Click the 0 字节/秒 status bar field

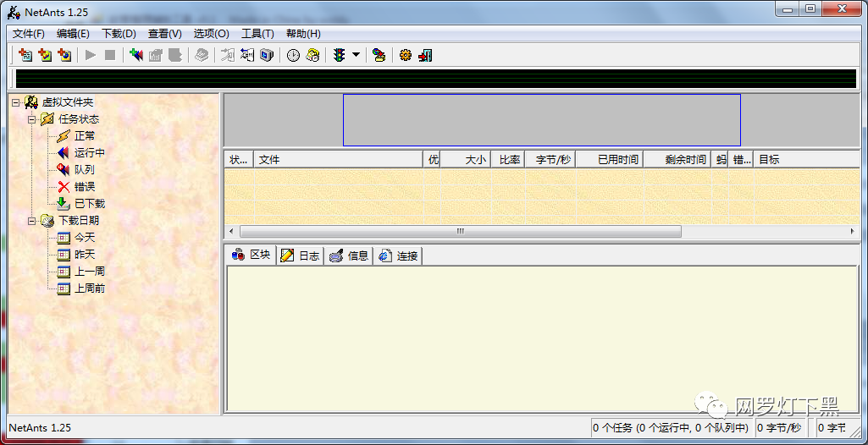[x=779, y=427]
